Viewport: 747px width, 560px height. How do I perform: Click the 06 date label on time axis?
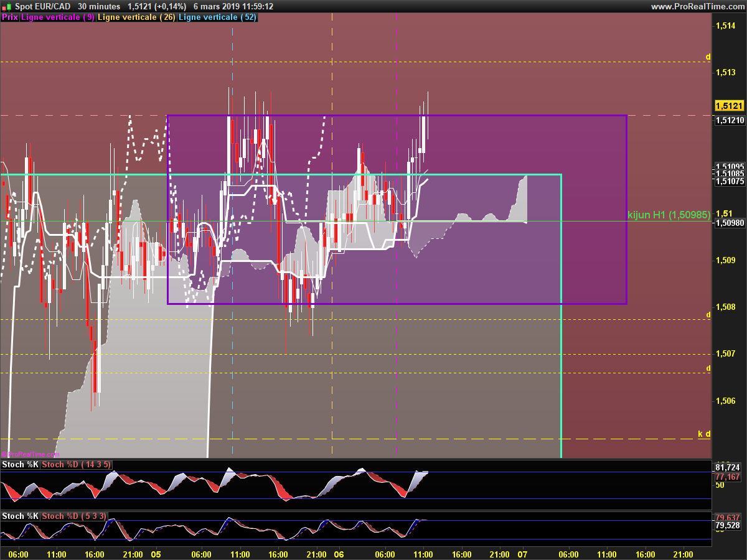[x=339, y=554]
